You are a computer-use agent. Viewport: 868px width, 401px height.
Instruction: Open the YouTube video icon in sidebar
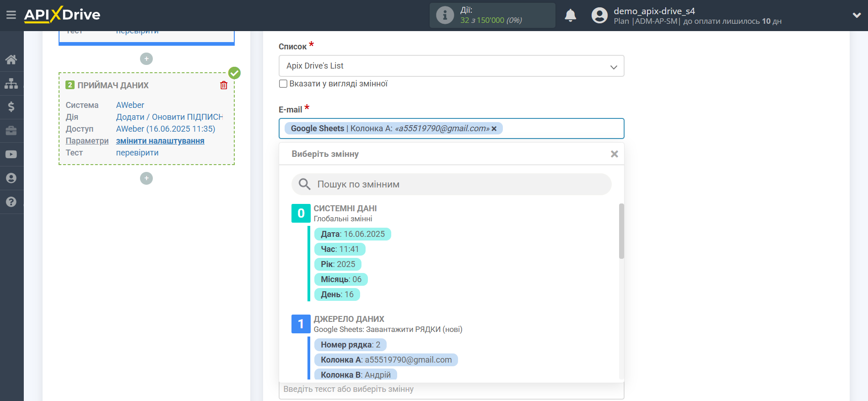tap(11, 155)
